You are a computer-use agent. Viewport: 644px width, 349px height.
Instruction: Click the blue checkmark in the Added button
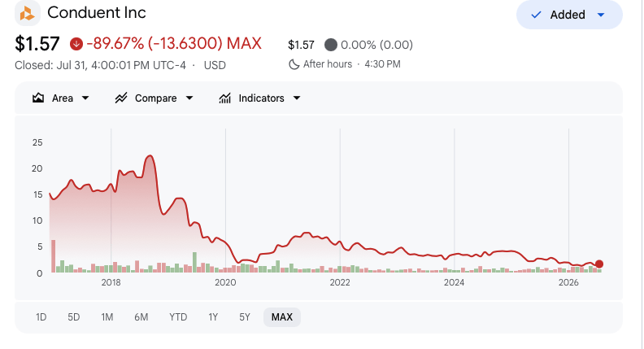click(x=536, y=15)
